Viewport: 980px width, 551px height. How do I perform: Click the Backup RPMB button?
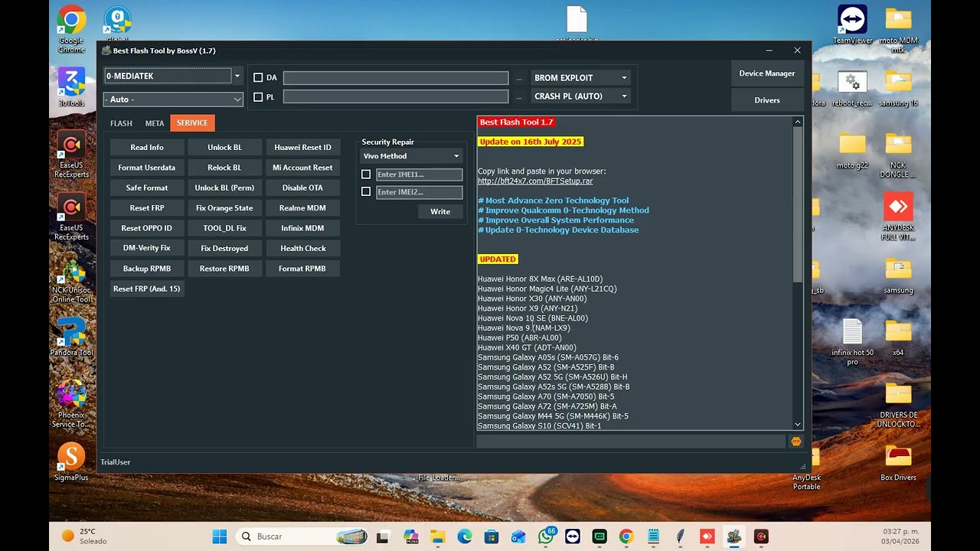pyautogui.click(x=147, y=269)
